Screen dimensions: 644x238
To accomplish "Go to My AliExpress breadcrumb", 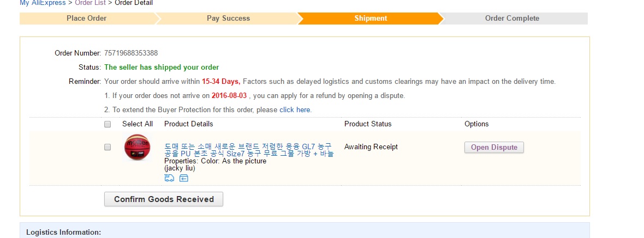I will (43, 3).
